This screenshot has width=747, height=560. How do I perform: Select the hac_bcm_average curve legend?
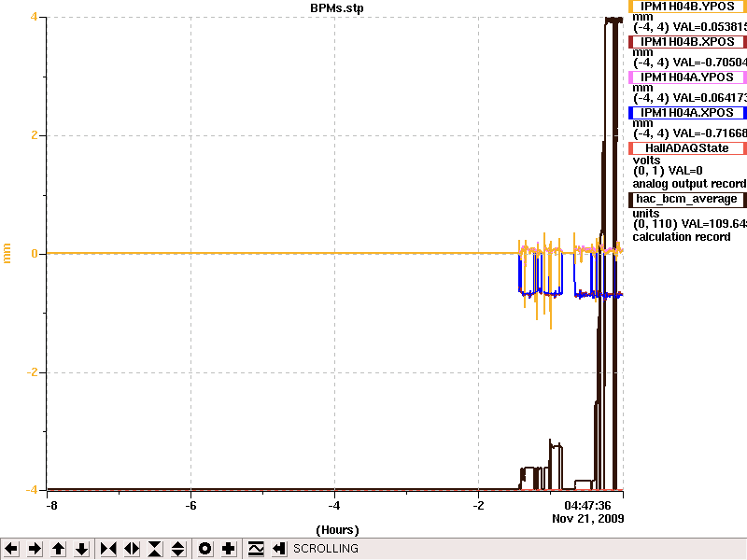(687, 199)
